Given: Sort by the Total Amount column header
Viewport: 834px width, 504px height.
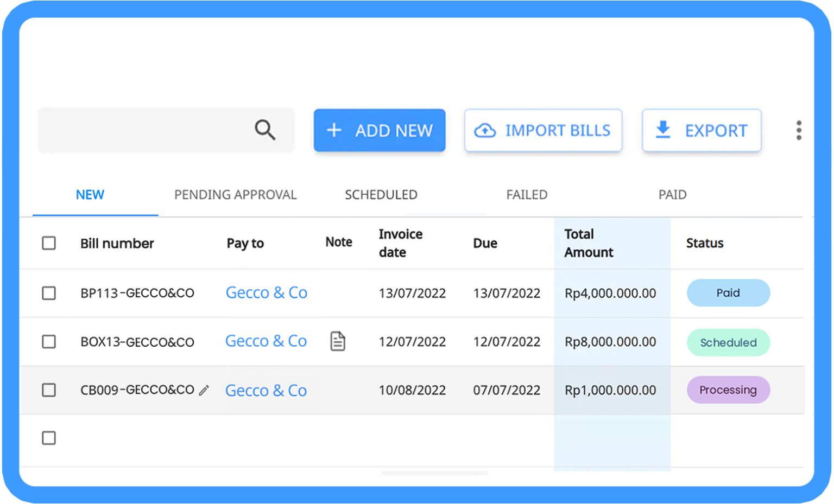Looking at the screenshot, I should click(x=589, y=243).
